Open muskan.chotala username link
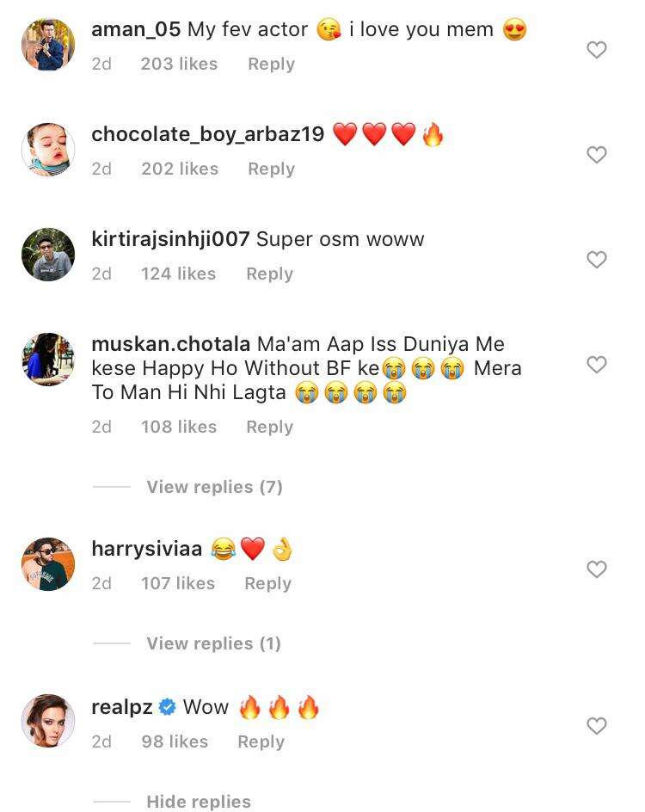 tap(171, 344)
